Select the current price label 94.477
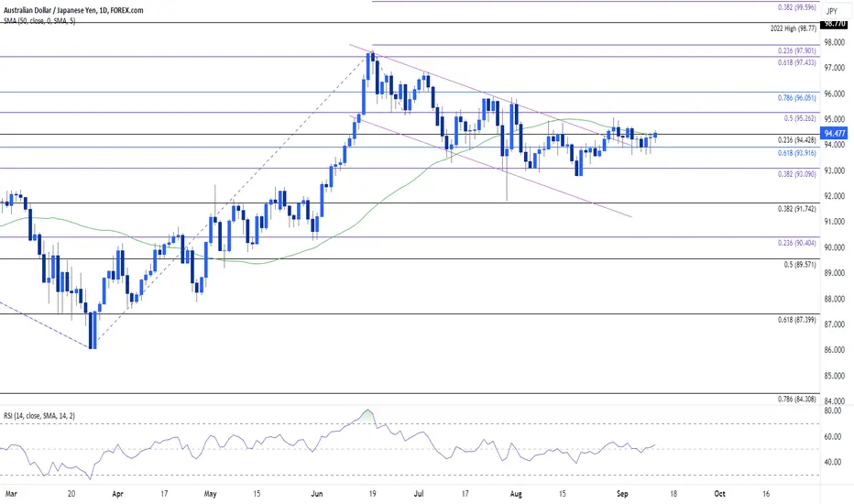This screenshot has height=504, width=854. coord(835,134)
